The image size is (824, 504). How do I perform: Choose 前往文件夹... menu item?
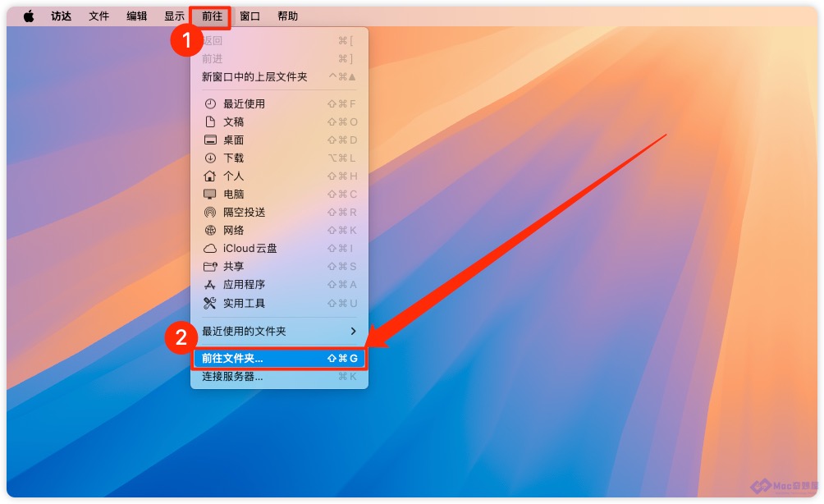point(279,359)
